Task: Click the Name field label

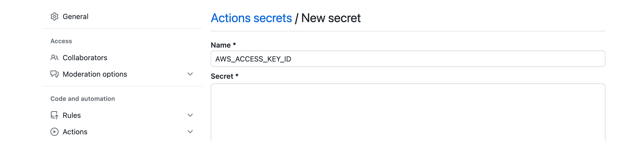Action: pos(223,45)
